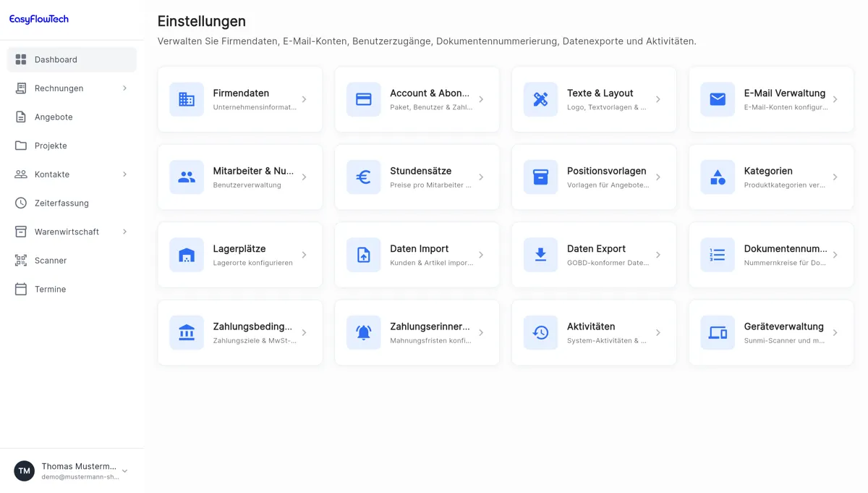Select the Stundensätze euro icon
This screenshot has width=868, height=493.
point(363,177)
